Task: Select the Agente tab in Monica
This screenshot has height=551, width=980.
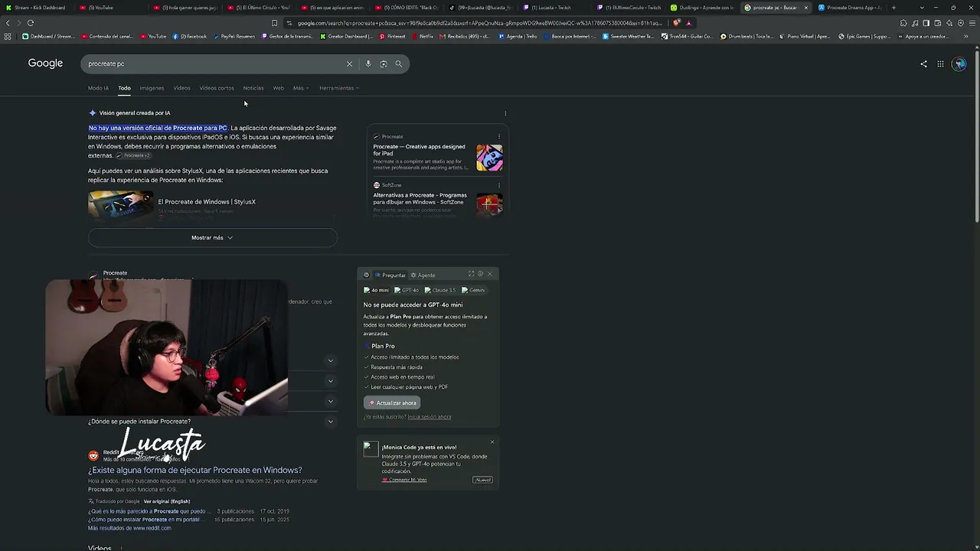Action: tap(423, 275)
